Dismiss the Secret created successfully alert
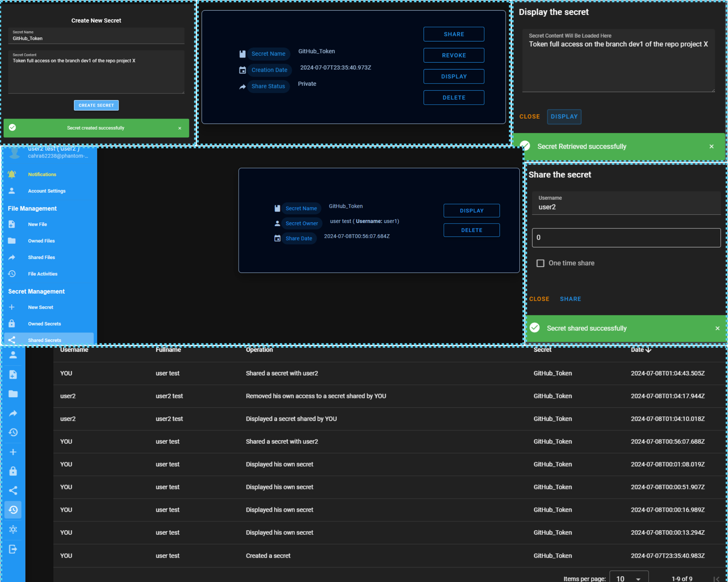 [x=180, y=128]
